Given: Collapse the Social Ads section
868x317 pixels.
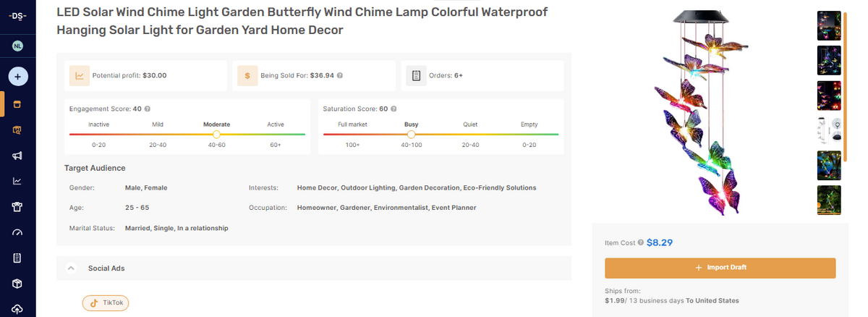Looking at the screenshot, I should coord(71,268).
